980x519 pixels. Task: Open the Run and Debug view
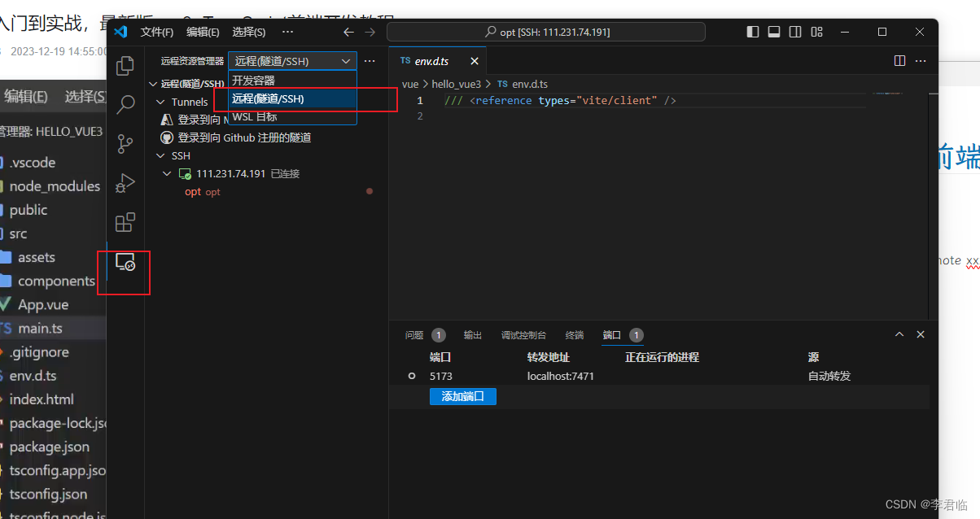125,183
